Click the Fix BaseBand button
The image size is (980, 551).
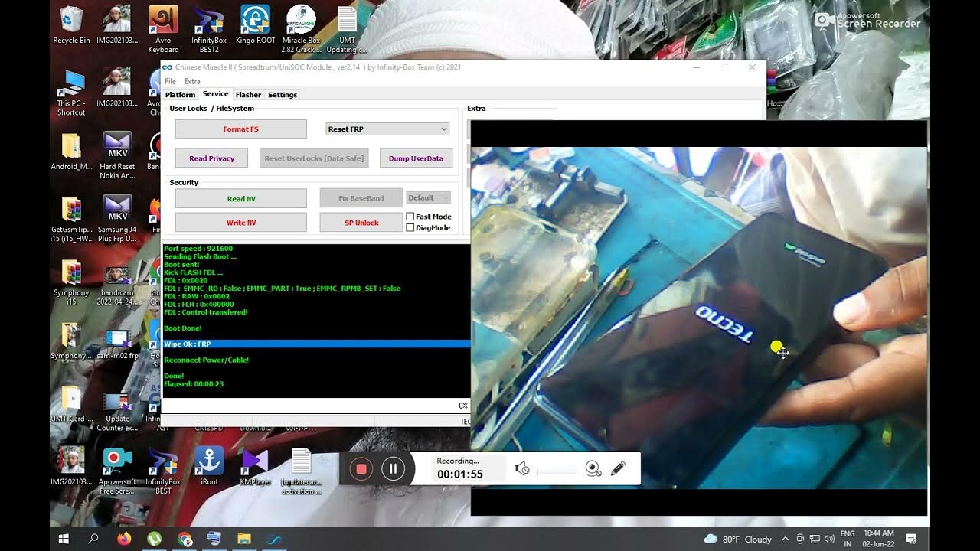(x=361, y=198)
